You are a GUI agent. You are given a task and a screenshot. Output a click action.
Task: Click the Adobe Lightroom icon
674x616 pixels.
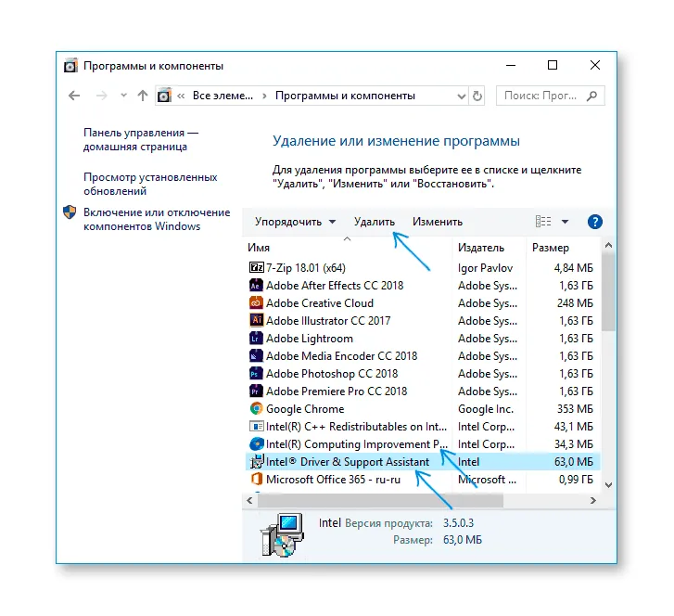pyautogui.click(x=256, y=338)
